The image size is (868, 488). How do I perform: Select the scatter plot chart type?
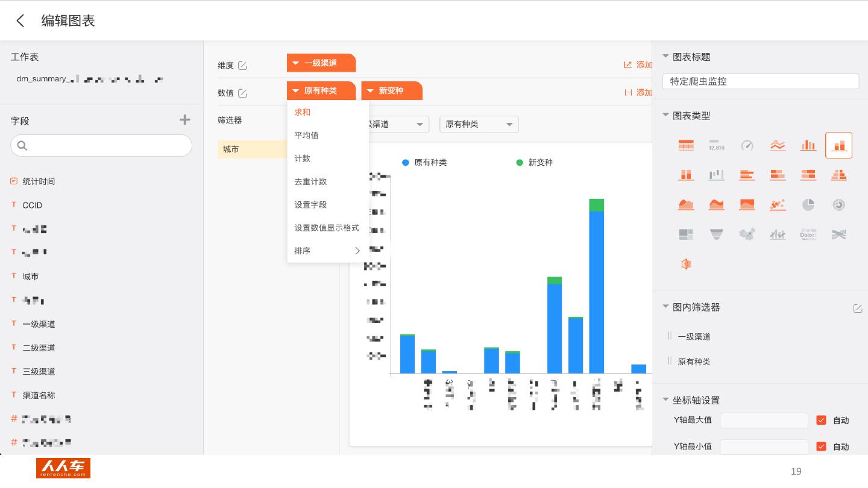pyautogui.click(x=778, y=205)
